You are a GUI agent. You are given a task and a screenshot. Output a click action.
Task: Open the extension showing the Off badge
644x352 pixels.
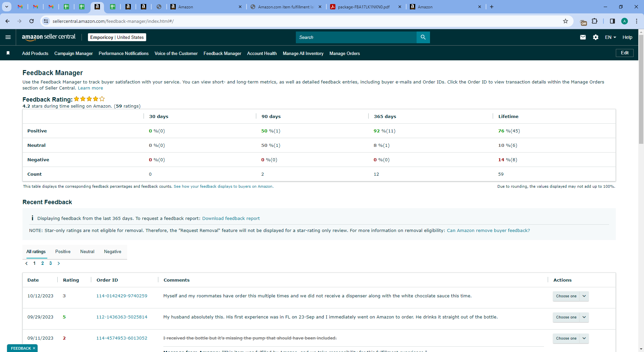583,22
